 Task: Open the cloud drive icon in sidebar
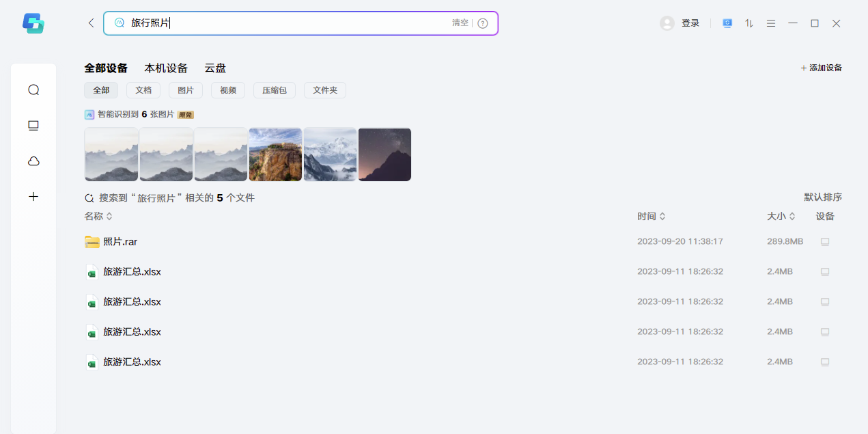33,161
